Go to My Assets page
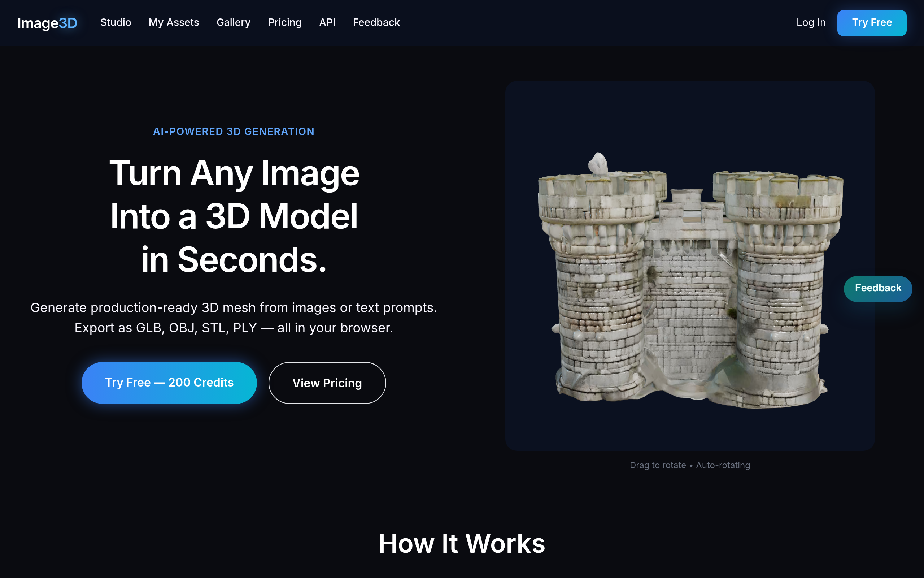Image resolution: width=924 pixels, height=578 pixels. click(x=174, y=22)
